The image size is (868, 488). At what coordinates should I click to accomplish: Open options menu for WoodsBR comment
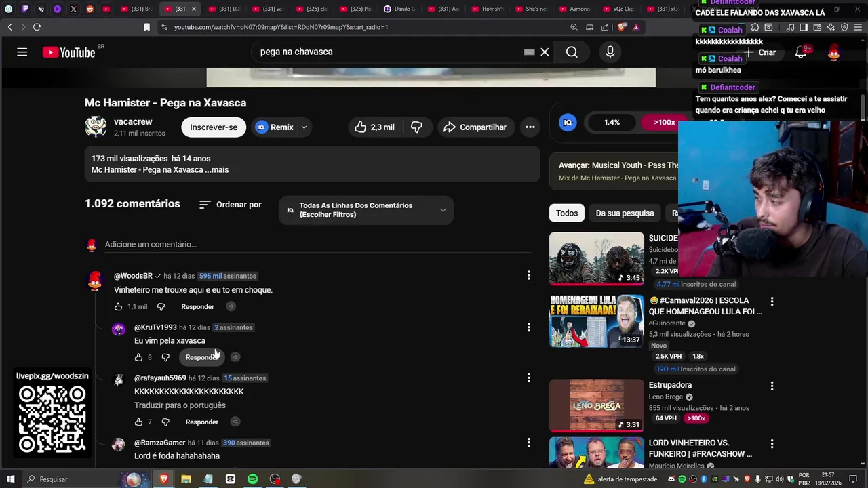[x=529, y=275]
